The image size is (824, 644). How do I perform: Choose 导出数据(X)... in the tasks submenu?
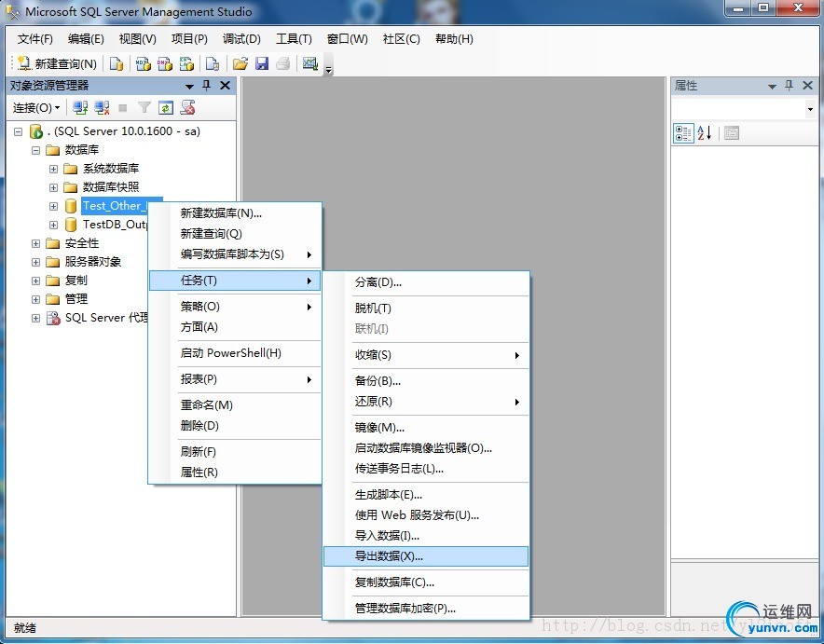click(426, 556)
